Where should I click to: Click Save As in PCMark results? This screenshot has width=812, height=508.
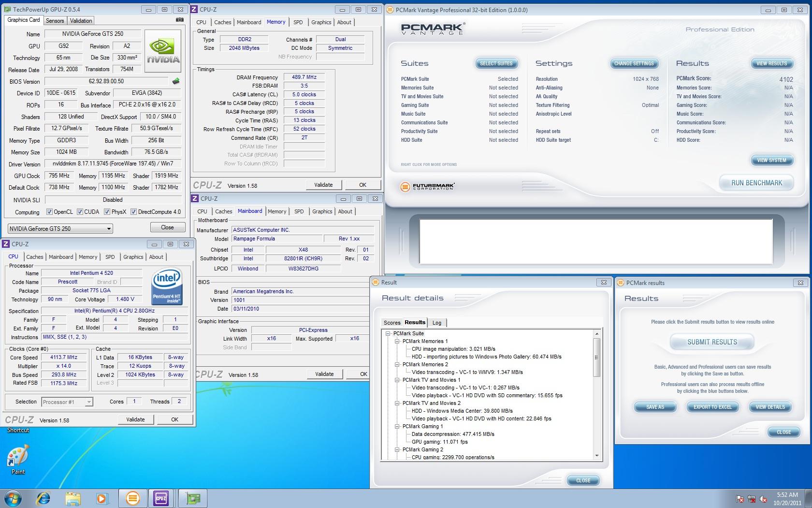[x=655, y=407]
